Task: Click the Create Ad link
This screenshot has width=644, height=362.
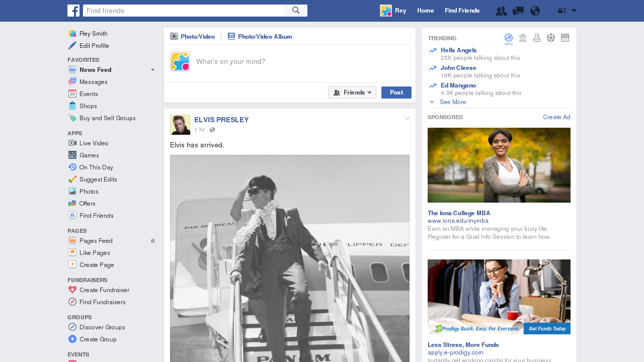Action: [556, 117]
